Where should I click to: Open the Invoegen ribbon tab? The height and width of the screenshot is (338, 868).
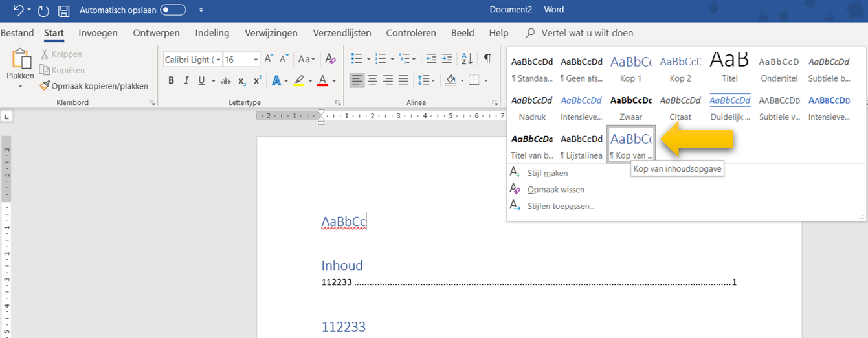point(98,33)
